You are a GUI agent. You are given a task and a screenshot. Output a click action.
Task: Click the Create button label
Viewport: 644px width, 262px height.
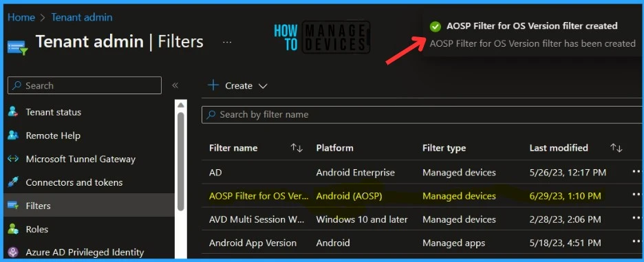[239, 86]
